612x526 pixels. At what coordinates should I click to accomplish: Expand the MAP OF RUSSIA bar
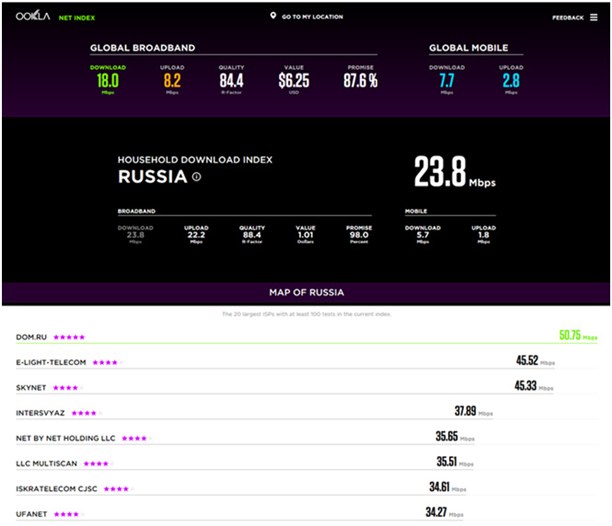point(306,292)
